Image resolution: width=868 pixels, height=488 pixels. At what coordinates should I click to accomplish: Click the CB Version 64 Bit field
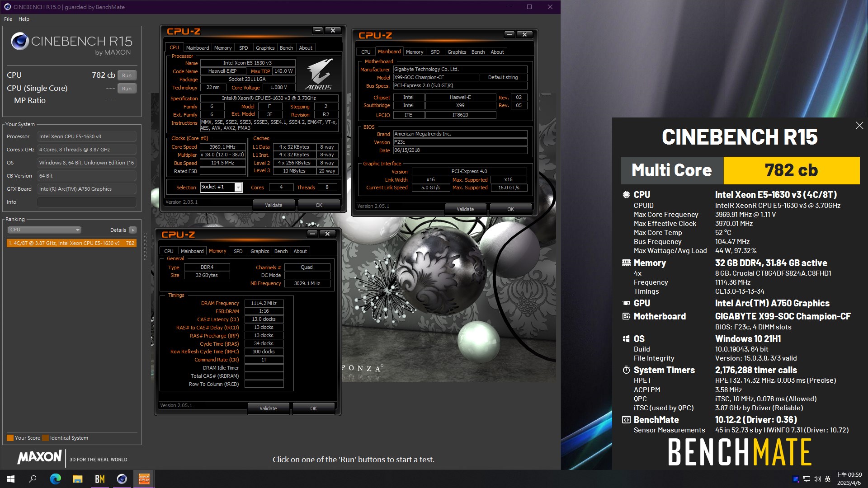pos(87,176)
